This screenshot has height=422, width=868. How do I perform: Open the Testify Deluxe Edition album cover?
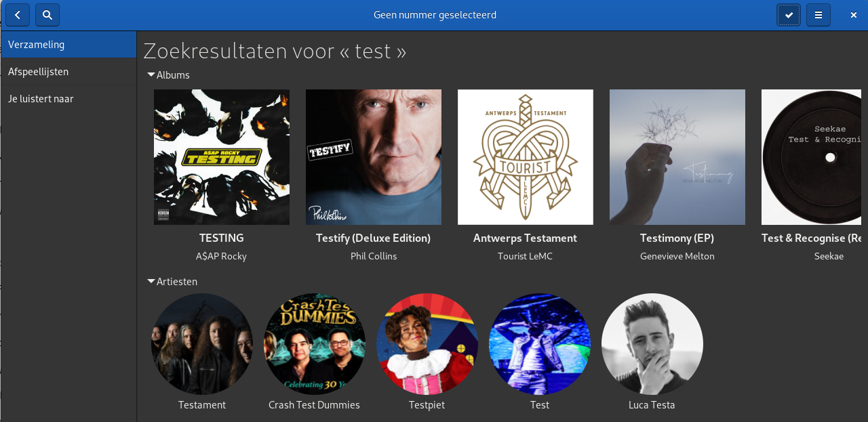374,157
